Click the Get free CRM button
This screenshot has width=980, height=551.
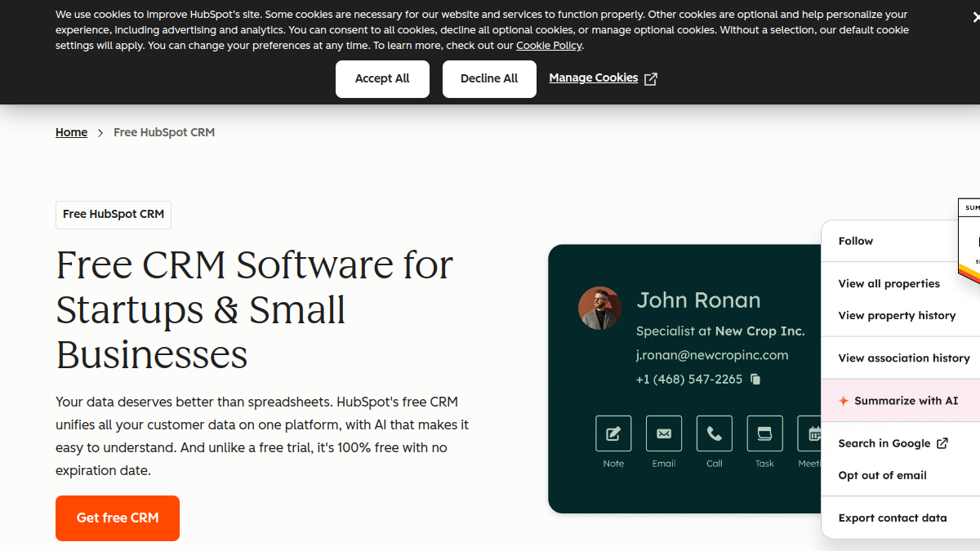tap(118, 518)
